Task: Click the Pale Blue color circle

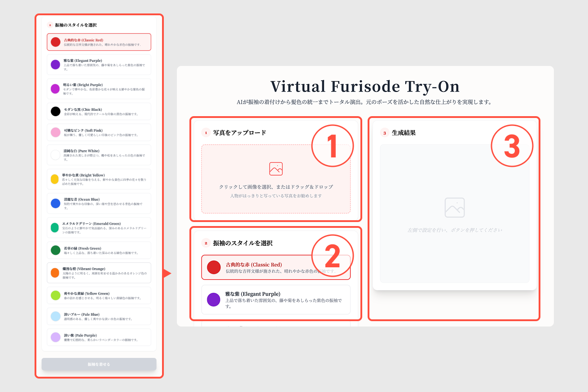Action: 55,316
